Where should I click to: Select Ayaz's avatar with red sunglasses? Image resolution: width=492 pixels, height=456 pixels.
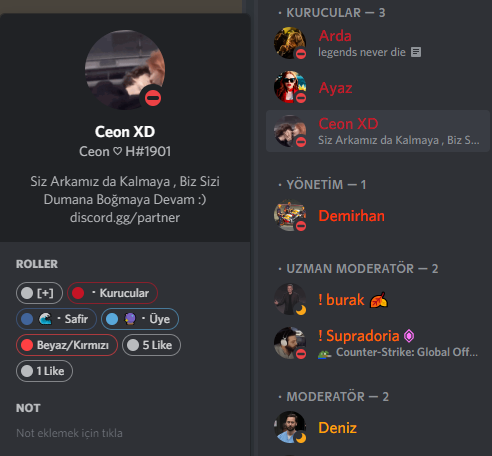coord(290,87)
